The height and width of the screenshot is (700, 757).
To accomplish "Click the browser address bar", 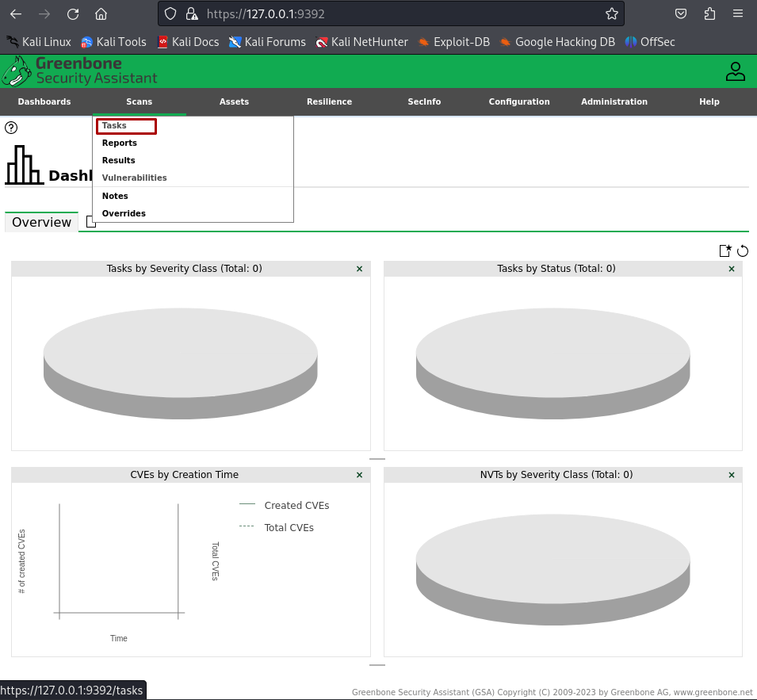I will pos(396,13).
